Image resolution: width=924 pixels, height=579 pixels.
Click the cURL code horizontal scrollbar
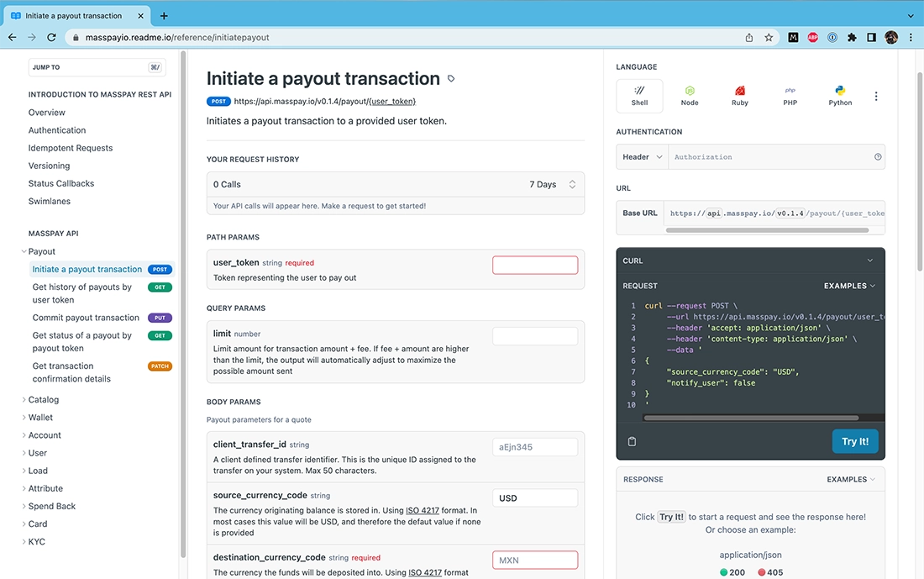pyautogui.click(x=751, y=418)
